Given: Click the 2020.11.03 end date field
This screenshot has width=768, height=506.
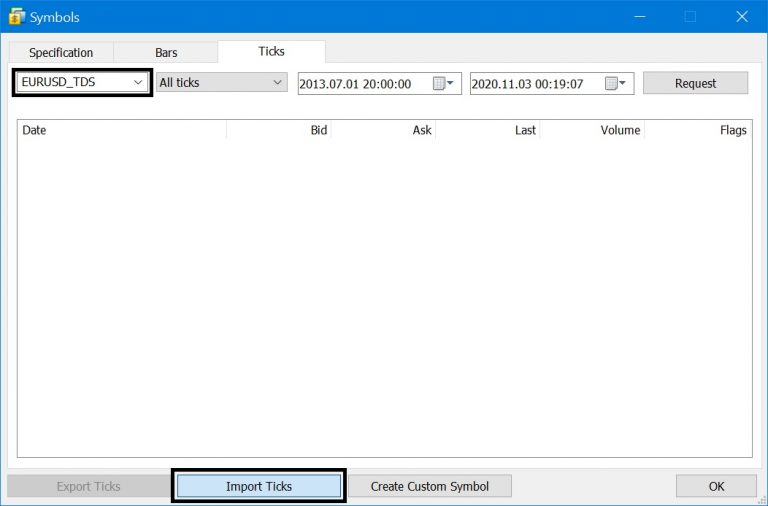Looking at the screenshot, I should (x=534, y=84).
